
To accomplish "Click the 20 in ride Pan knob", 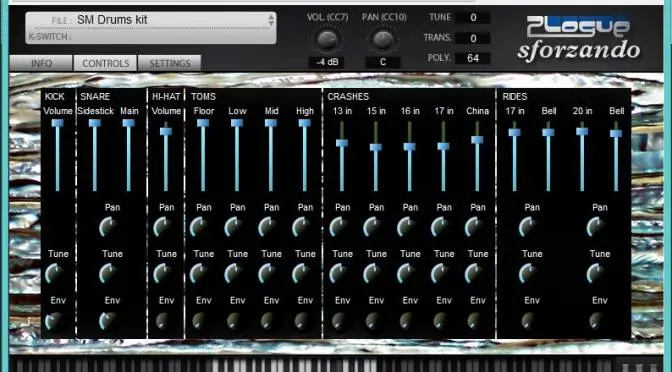I will 596,226.
